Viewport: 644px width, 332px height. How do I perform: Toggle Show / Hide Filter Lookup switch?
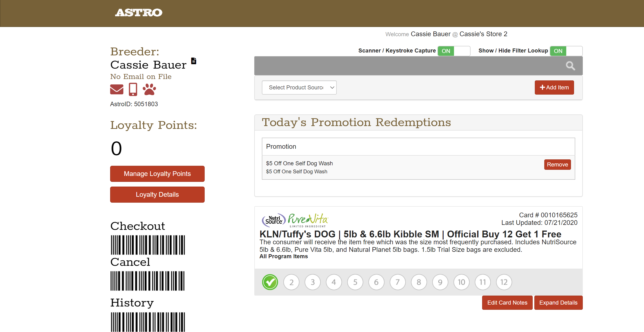click(x=566, y=51)
